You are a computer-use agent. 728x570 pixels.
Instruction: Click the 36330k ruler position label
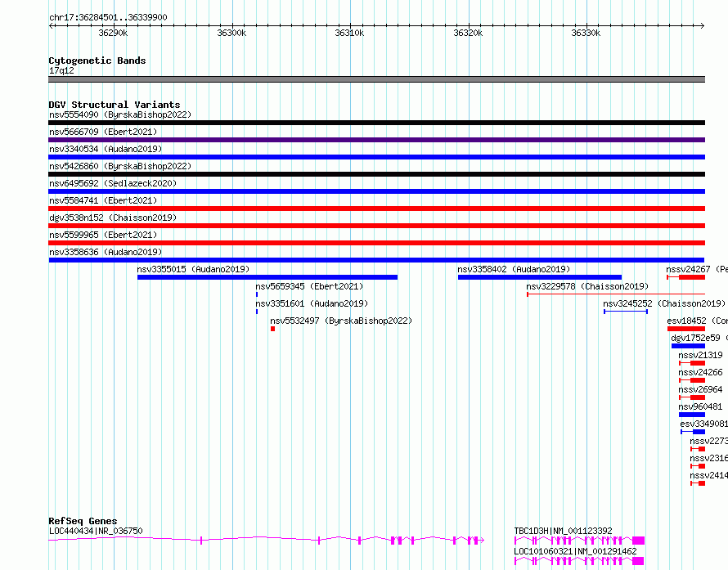point(586,33)
